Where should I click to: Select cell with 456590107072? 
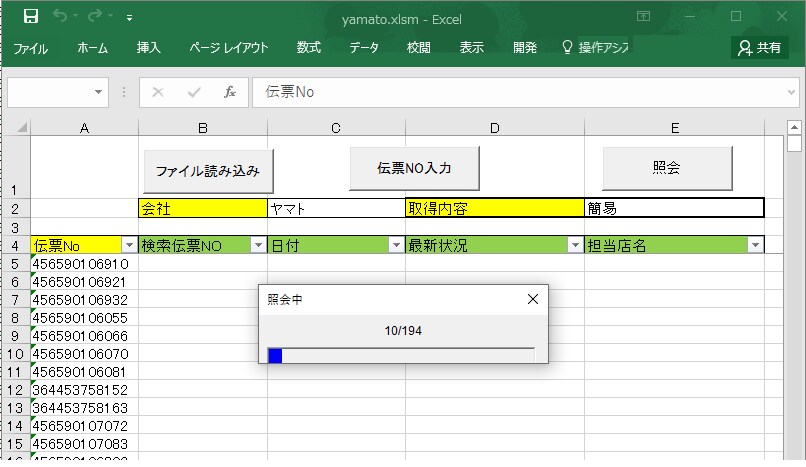(84, 426)
